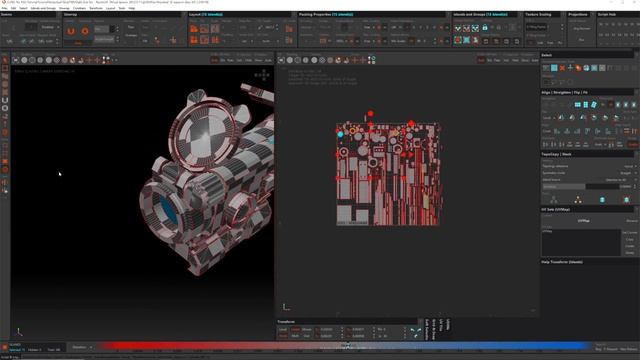Open the Help menu

(x=132, y=8)
